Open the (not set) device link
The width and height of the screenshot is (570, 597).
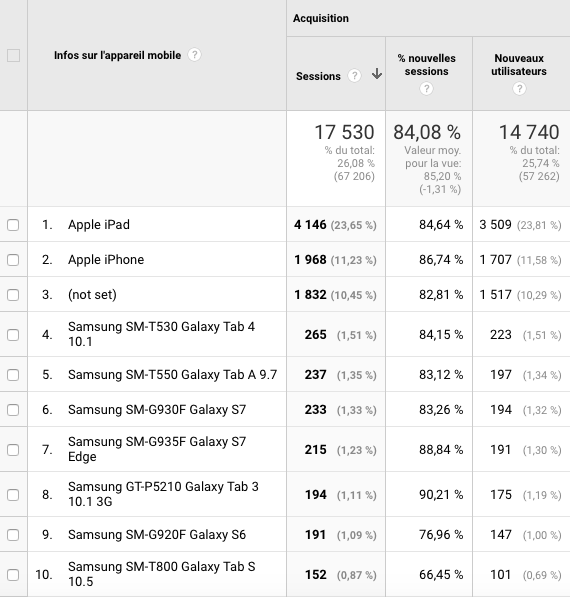(92, 295)
